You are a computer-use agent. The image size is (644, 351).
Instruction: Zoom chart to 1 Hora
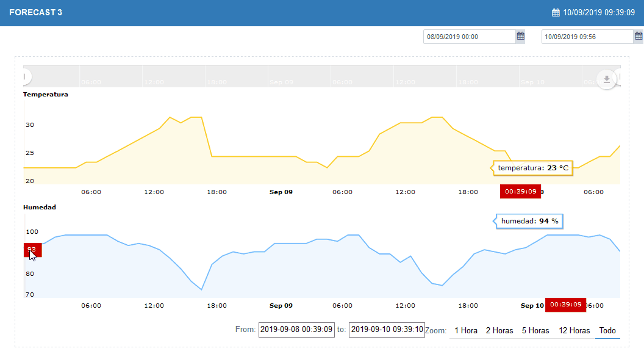pyautogui.click(x=466, y=330)
